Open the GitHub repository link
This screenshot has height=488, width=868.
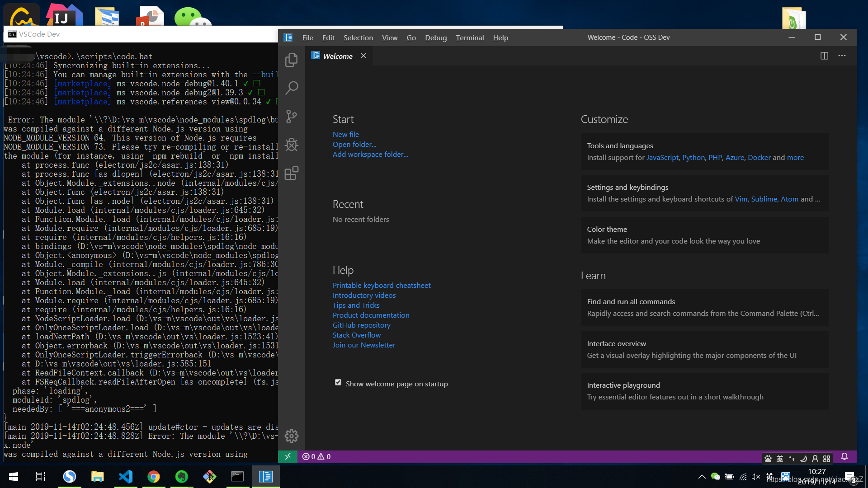[361, 325]
